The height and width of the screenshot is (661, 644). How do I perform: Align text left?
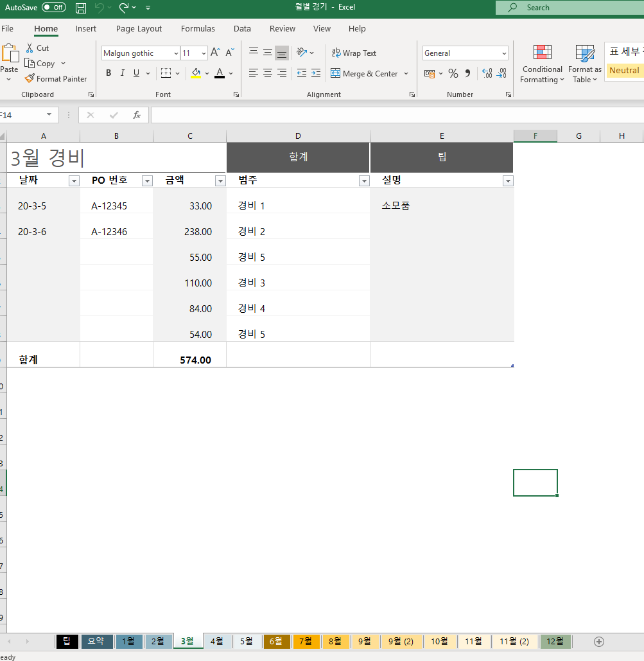click(x=254, y=73)
